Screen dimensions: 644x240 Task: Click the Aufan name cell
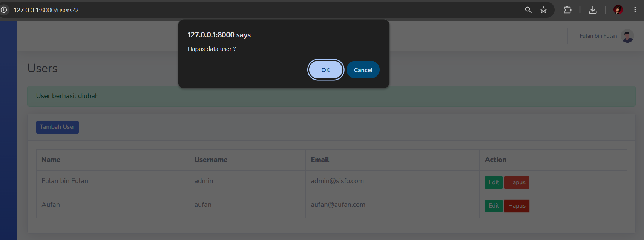tap(113, 206)
